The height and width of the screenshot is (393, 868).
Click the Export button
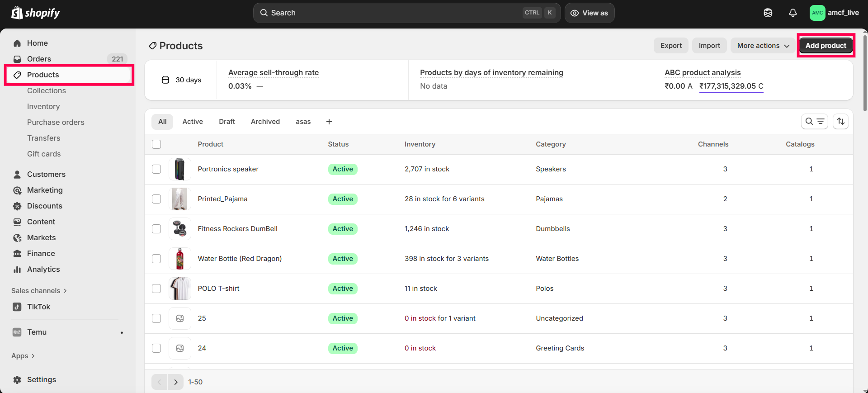671,46
